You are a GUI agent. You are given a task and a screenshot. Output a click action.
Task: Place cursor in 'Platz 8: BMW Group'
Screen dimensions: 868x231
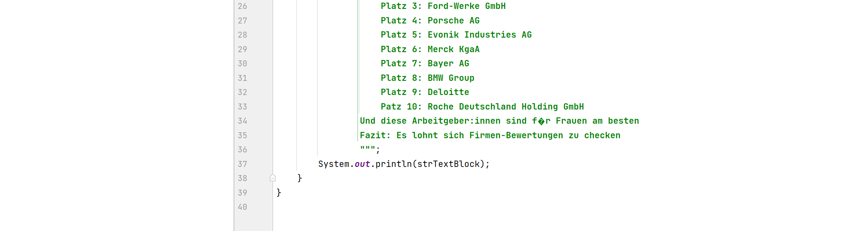pyautogui.click(x=427, y=78)
